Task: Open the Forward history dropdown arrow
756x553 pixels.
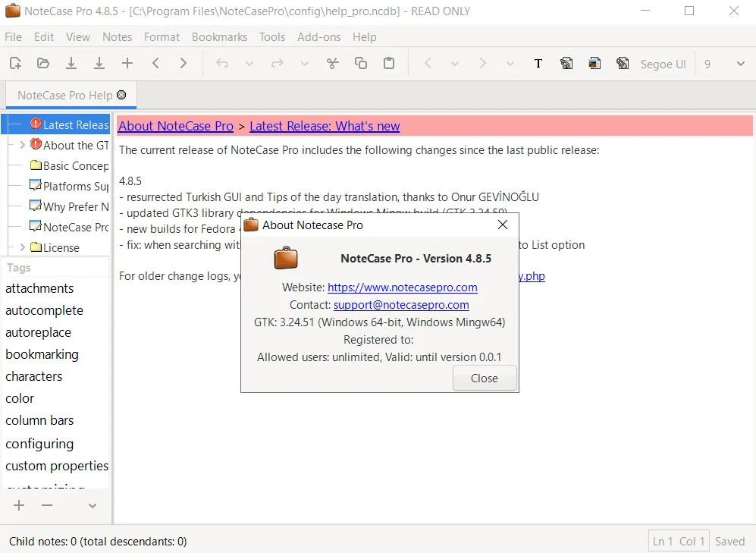Action: pos(510,63)
